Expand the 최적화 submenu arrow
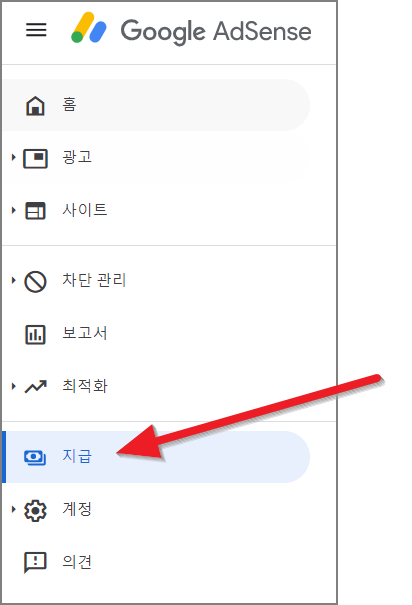 point(14,386)
